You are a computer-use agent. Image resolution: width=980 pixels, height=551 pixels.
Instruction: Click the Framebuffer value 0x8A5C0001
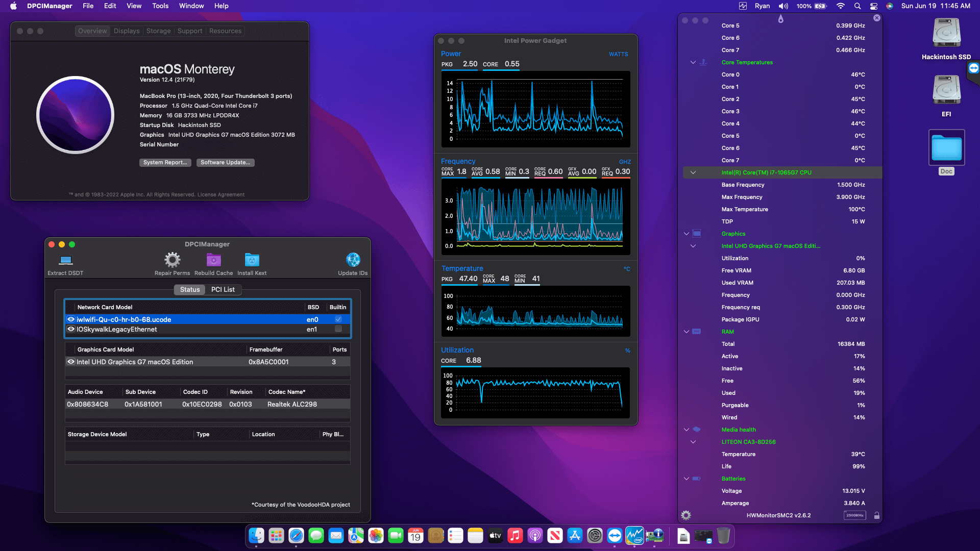click(x=268, y=362)
